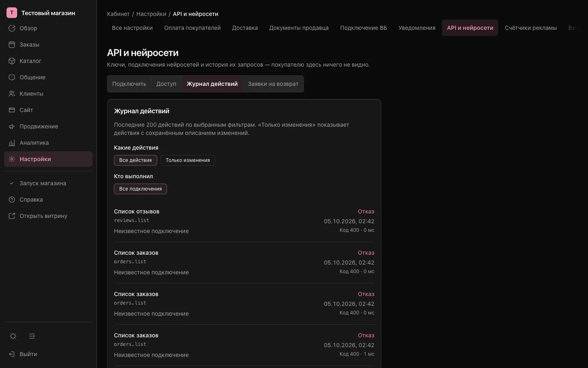The width and height of the screenshot is (588, 368).
Task: Click the Настройки breadcrumb link
Action: tap(151, 14)
